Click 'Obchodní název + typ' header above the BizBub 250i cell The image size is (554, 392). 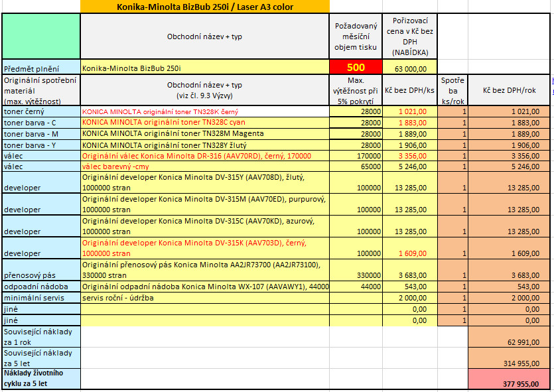click(205, 36)
